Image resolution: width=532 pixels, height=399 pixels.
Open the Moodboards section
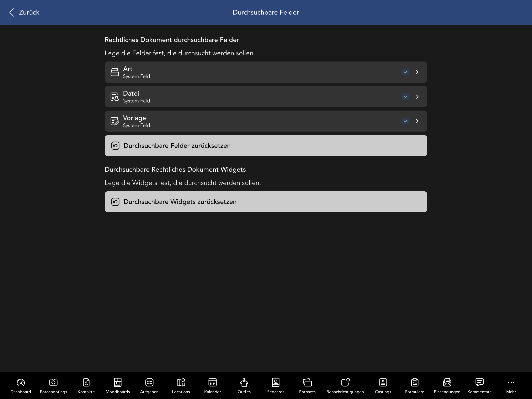click(118, 385)
